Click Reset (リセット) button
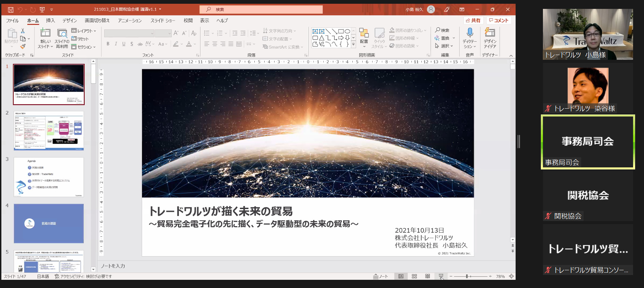 point(80,39)
